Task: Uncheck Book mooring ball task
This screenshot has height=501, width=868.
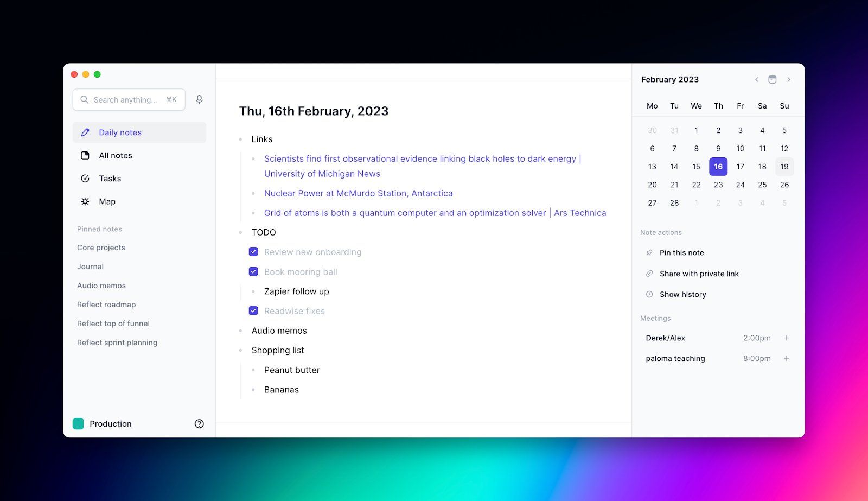Action: (253, 271)
